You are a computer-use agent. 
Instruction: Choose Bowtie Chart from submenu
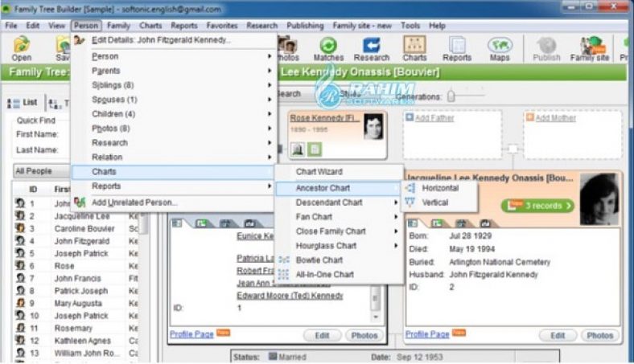tap(319, 260)
